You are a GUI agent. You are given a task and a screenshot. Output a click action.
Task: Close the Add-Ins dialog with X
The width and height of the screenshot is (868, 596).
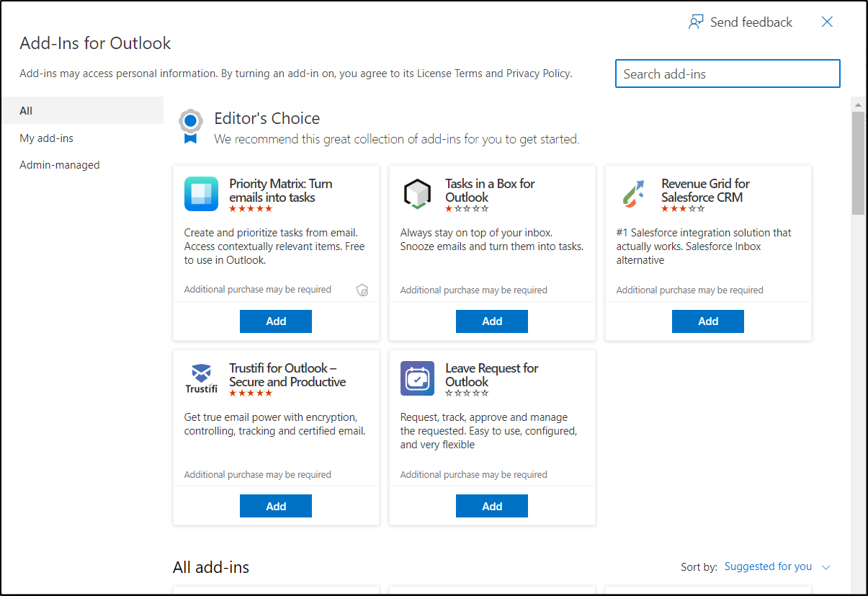tap(827, 22)
